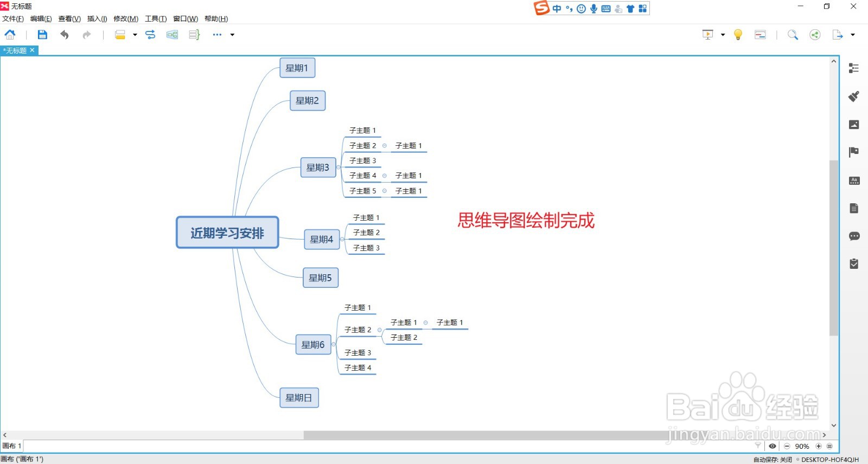
Task: Select the central topic 近期学习安排
Action: (227, 233)
